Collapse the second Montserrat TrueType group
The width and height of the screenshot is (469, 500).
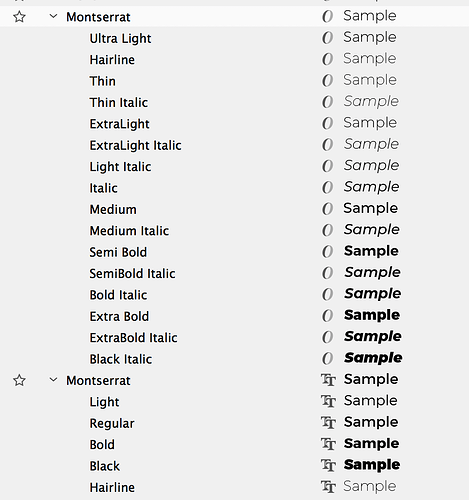click(53, 380)
